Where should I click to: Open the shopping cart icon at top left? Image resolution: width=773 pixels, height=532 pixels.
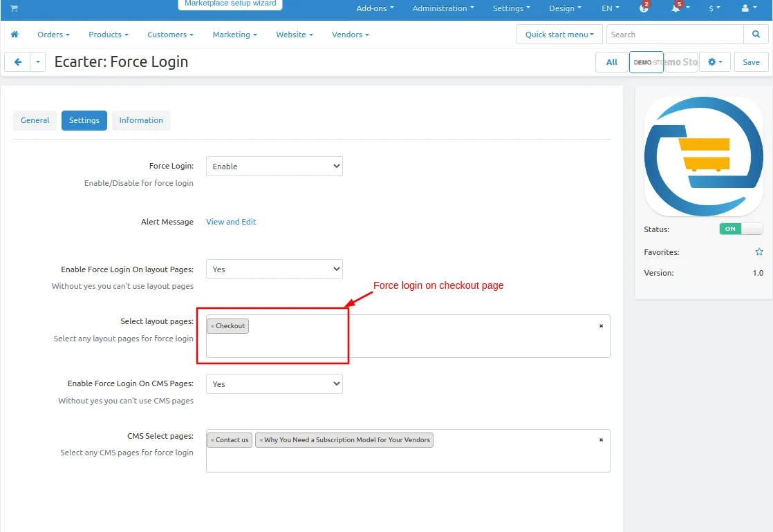click(x=14, y=8)
